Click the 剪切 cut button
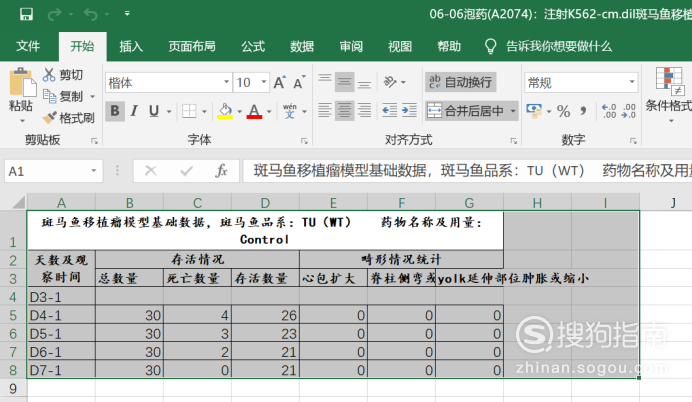Screen dimensions: 692x402 [x=63, y=75]
